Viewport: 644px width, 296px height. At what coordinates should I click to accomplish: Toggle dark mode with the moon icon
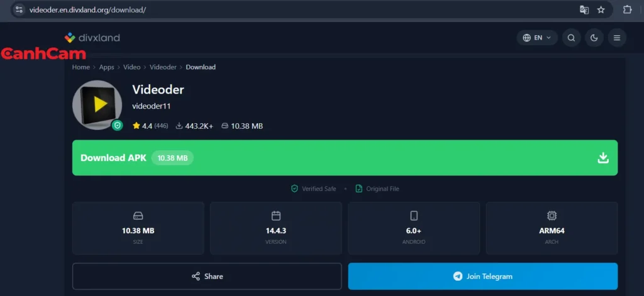[x=594, y=38]
